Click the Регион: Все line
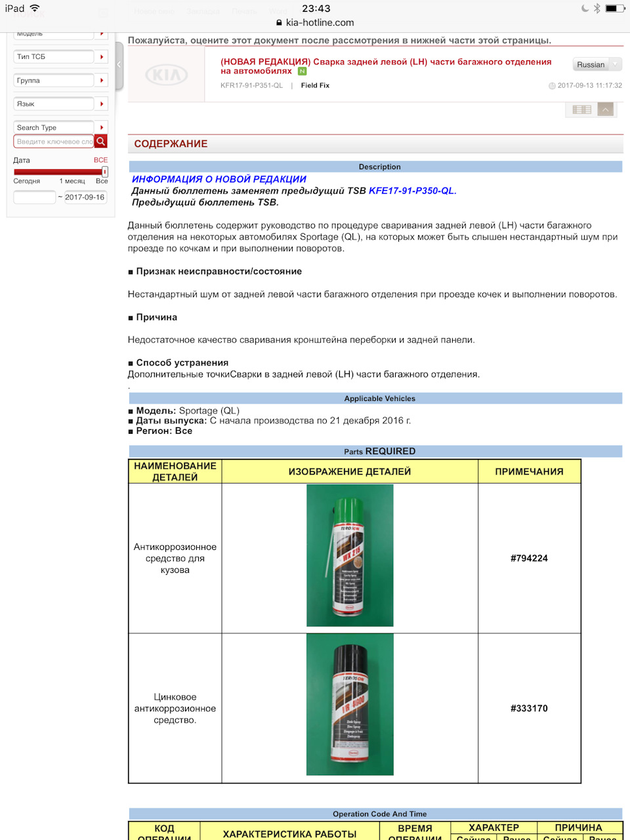This screenshot has height=840, width=630. tap(160, 431)
